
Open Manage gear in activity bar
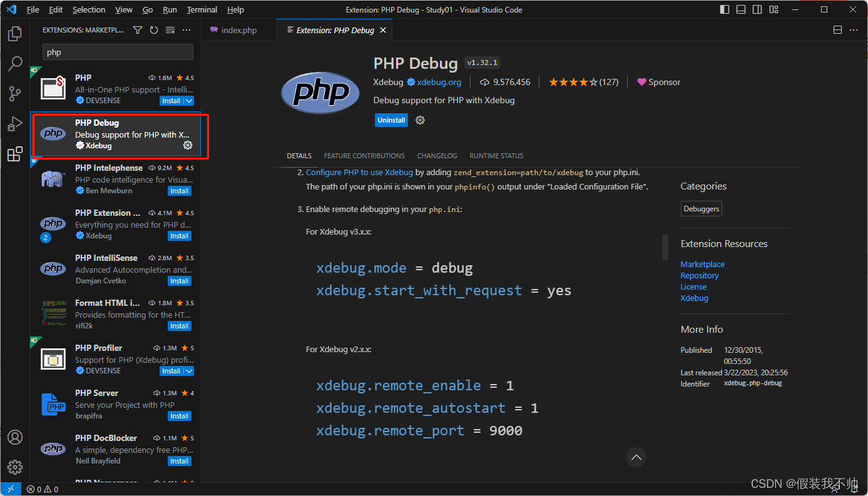click(15, 467)
